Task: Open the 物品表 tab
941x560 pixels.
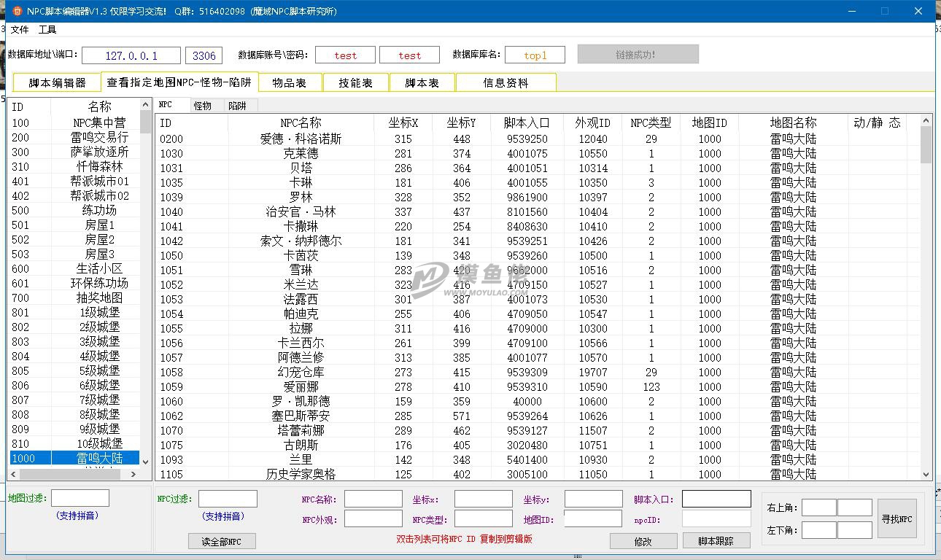Action: point(290,82)
